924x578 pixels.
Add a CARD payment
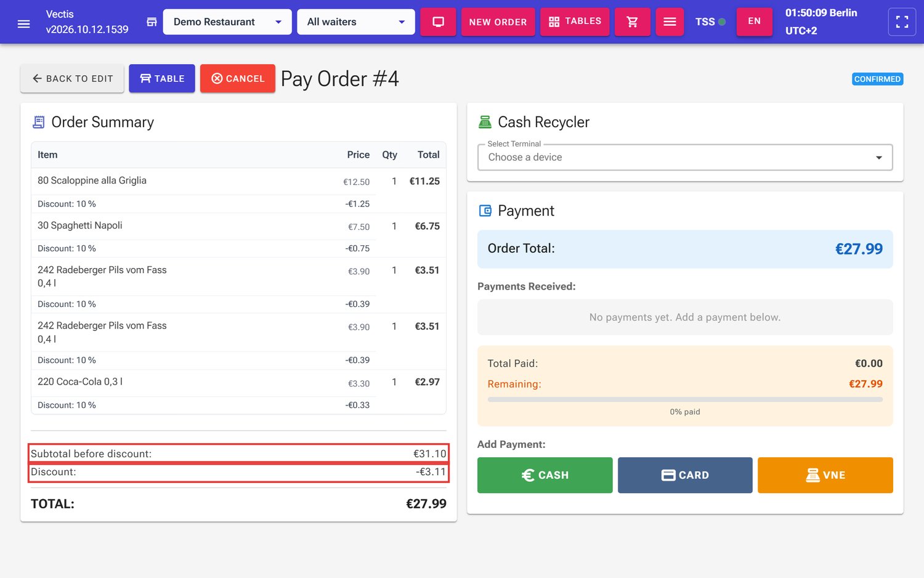tap(685, 475)
